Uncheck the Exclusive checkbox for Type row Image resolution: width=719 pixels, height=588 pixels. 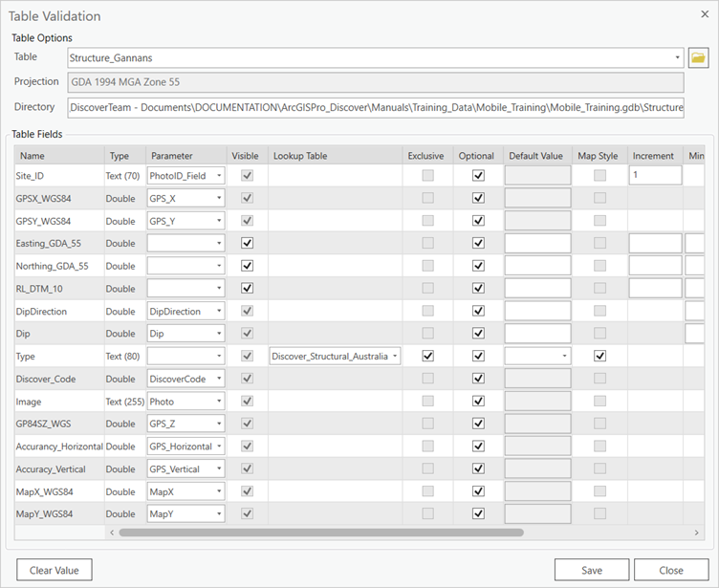pos(427,357)
